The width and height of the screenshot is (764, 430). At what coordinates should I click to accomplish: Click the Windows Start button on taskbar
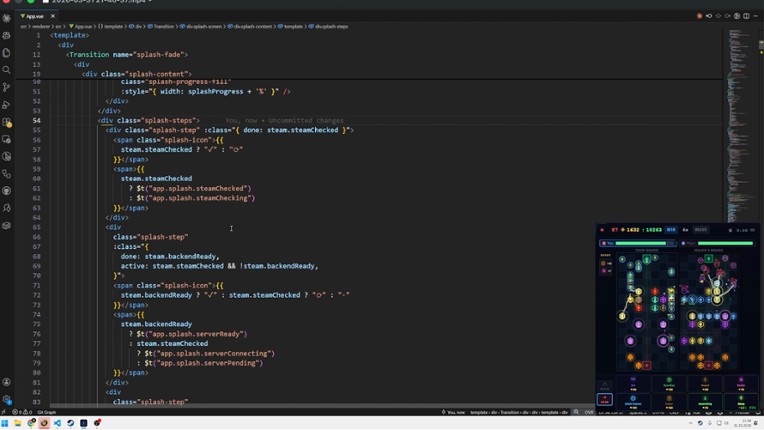pyautogui.click(x=5, y=423)
